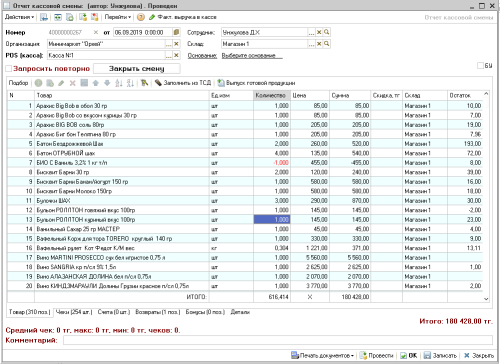Open Печать документов dropdown
This screenshot has height=364, width=500.
tap(322, 356)
